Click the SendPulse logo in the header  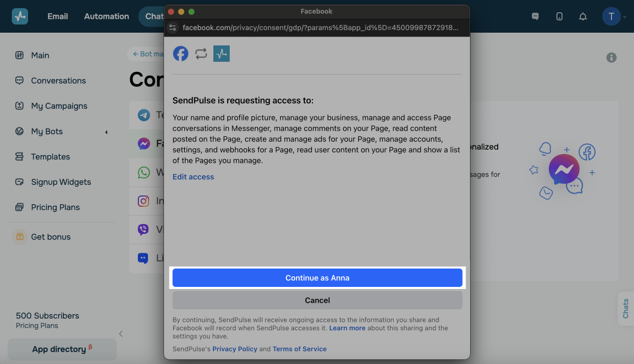click(20, 16)
